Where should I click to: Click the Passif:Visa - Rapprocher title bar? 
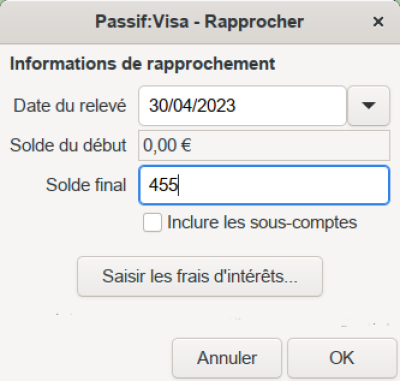199,22
